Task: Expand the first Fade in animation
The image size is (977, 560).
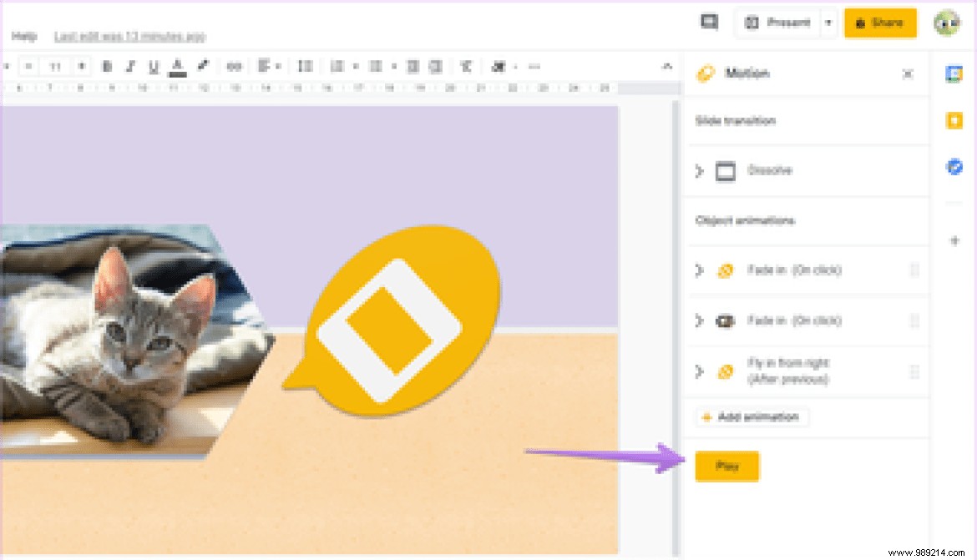Action: pyautogui.click(x=698, y=270)
